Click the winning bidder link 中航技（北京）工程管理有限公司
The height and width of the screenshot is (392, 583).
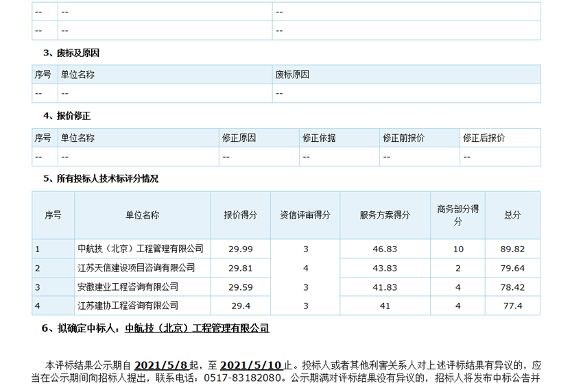pyautogui.click(x=197, y=328)
